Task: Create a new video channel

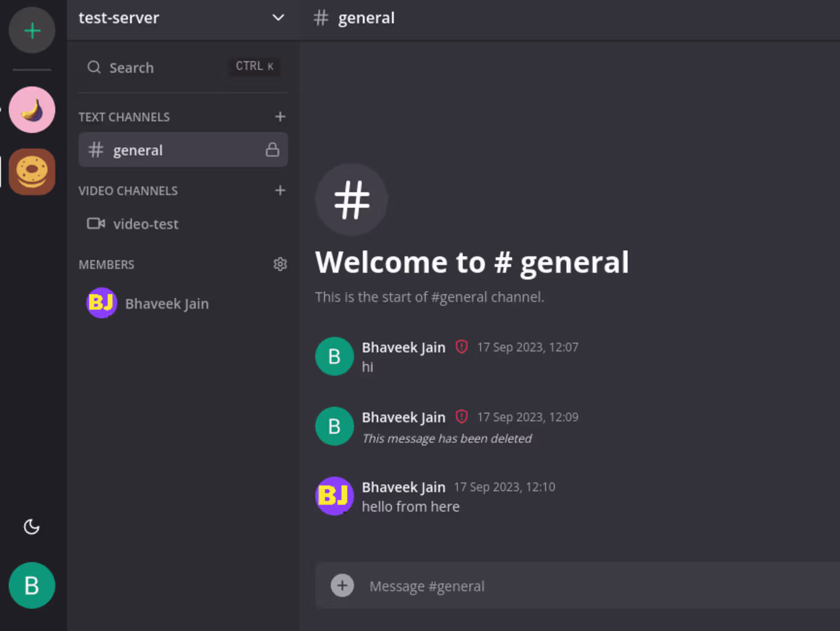Action: pos(280,191)
